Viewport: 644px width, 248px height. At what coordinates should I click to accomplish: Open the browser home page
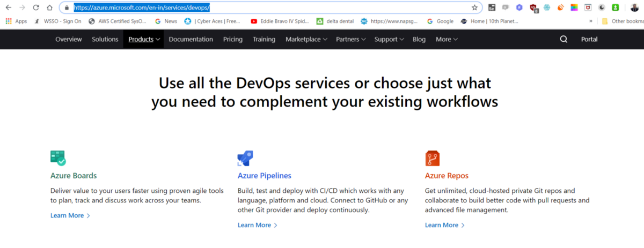tap(49, 7)
